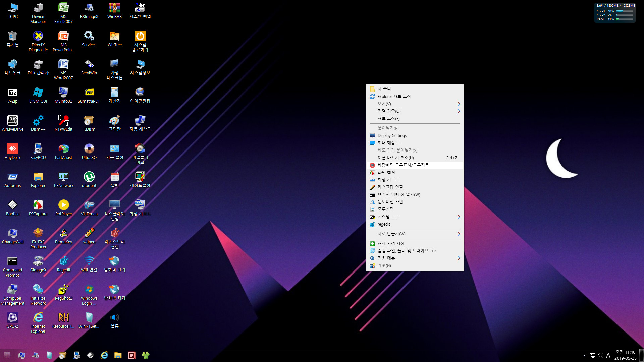Viewport: 644px width, 362px height.
Task: Select 모두선택 in context menu
Action: tap(415, 209)
